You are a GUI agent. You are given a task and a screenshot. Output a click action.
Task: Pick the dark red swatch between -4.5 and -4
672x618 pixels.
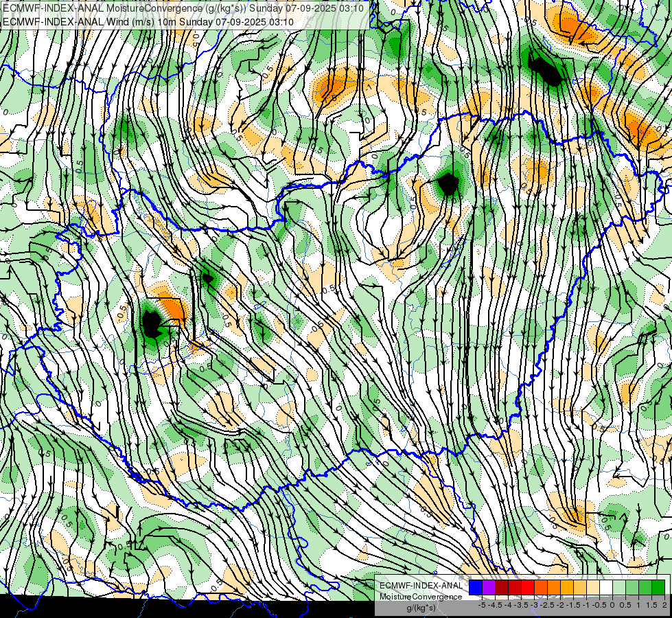502,587
